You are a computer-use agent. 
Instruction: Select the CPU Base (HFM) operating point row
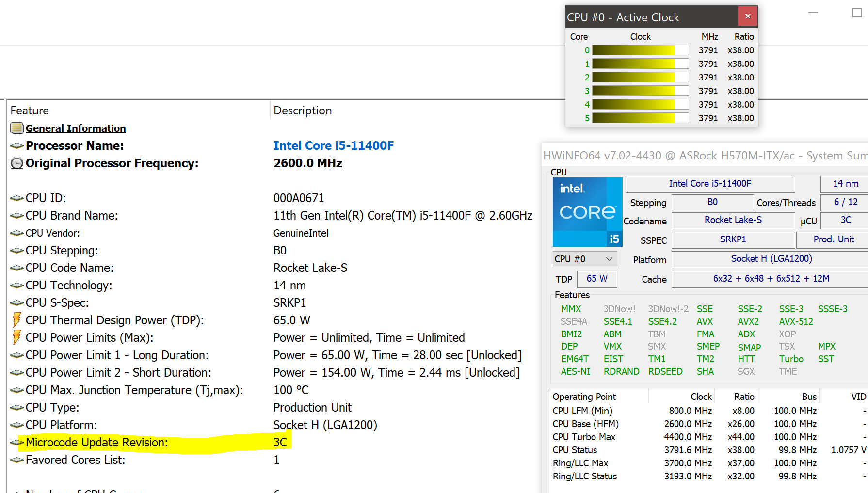[708, 424]
